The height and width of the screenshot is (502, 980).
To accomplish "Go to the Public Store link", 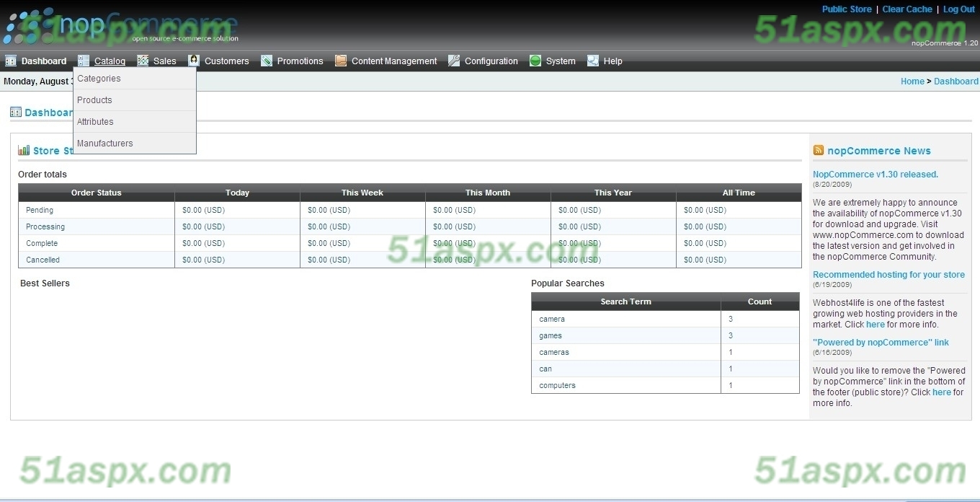I will click(x=847, y=9).
